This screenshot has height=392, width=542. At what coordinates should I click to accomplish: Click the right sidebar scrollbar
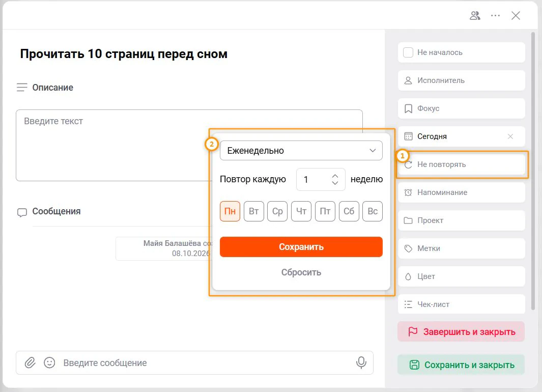[x=533, y=171]
